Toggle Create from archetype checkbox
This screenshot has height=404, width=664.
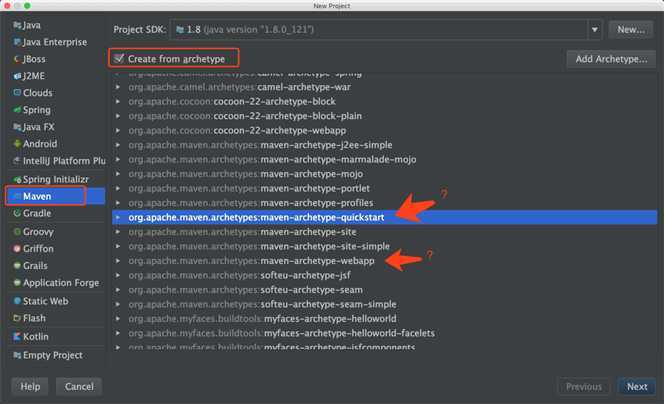119,58
